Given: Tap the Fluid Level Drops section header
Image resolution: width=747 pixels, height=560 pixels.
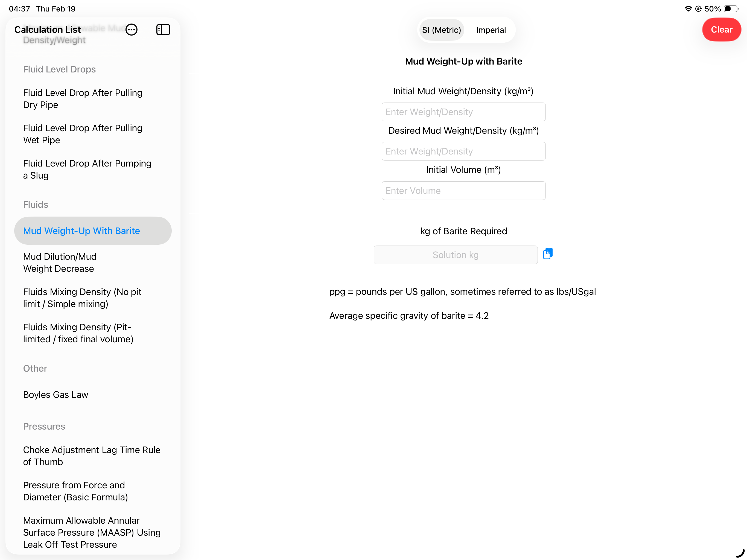Looking at the screenshot, I should [x=59, y=69].
